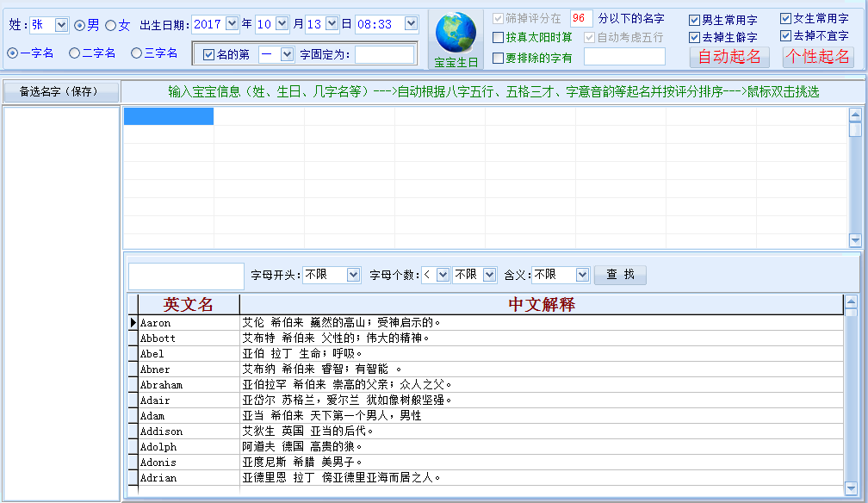The image size is (868, 503).
Task: Open the birth time dropdown
Action: 411,24
